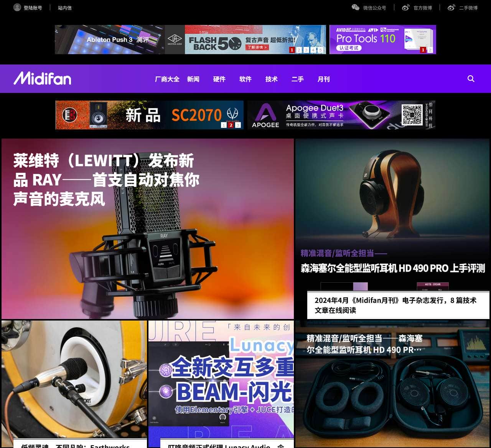Click the user avatar icon beside 登陆账号

point(17,7)
